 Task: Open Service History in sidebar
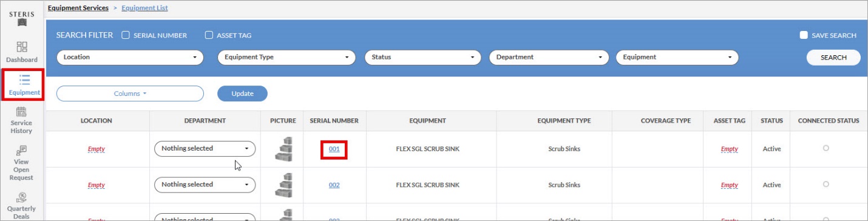(22, 120)
